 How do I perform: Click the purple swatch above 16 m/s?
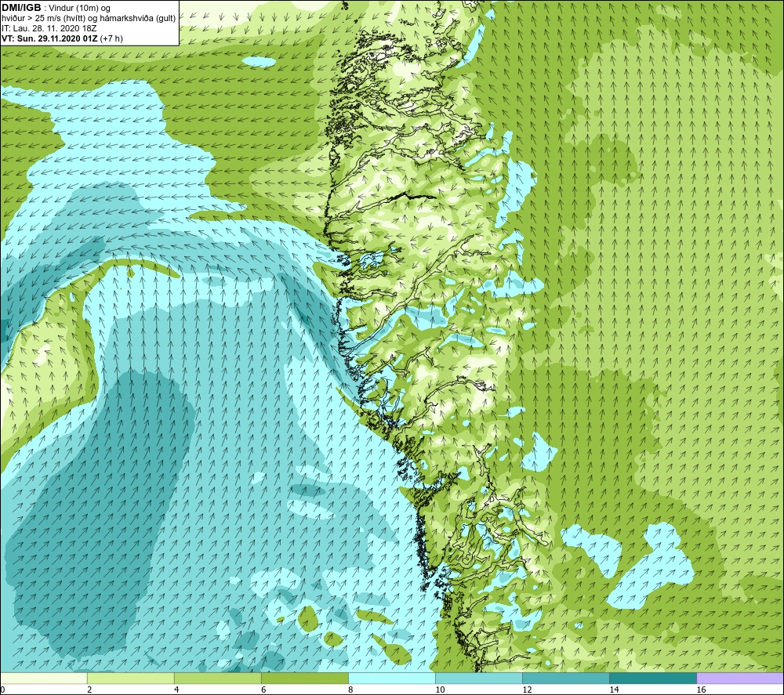point(741,678)
